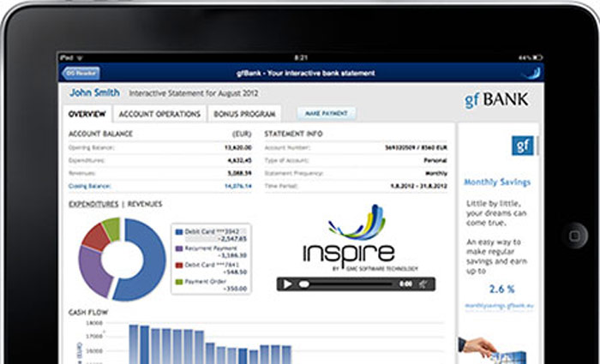Go back using the DS Reader button
This screenshot has height=364, width=600.
click(81, 73)
